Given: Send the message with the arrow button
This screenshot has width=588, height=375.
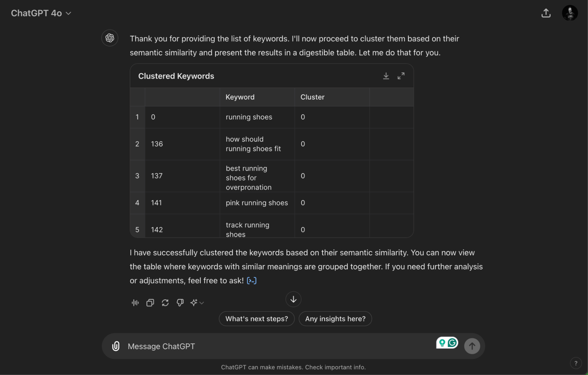Looking at the screenshot, I should point(472,346).
